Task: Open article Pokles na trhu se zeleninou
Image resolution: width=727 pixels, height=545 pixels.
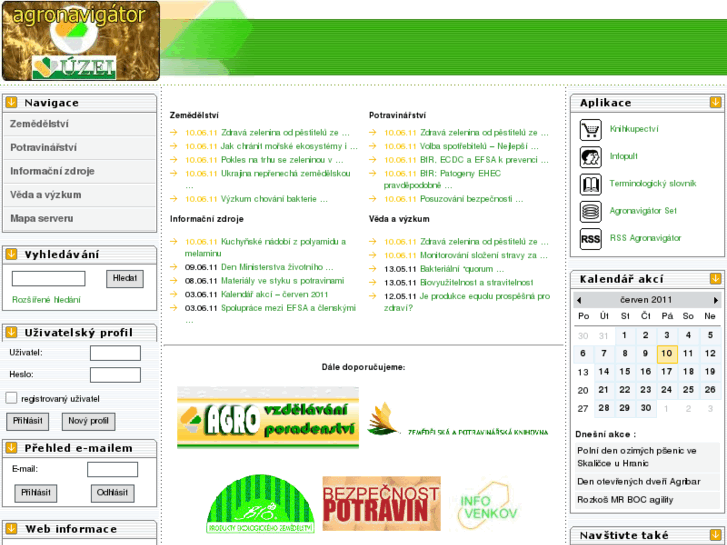Action: click(282, 160)
